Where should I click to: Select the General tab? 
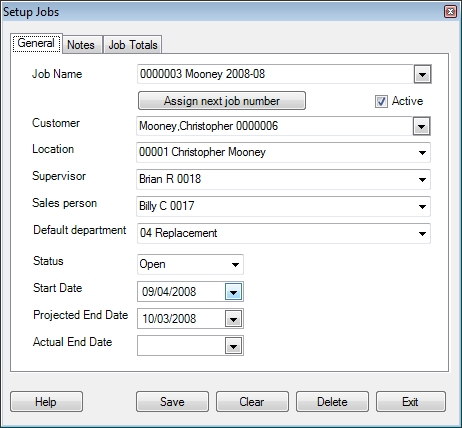(36, 43)
